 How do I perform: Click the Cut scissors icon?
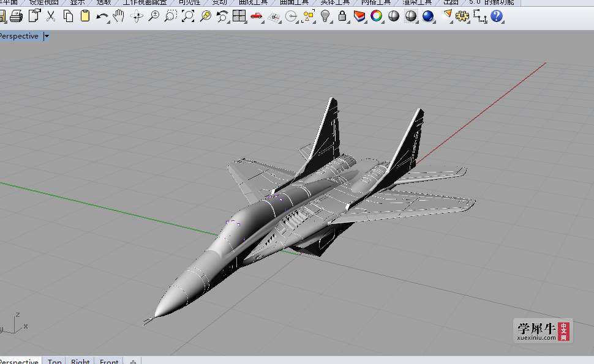click(51, 17)
